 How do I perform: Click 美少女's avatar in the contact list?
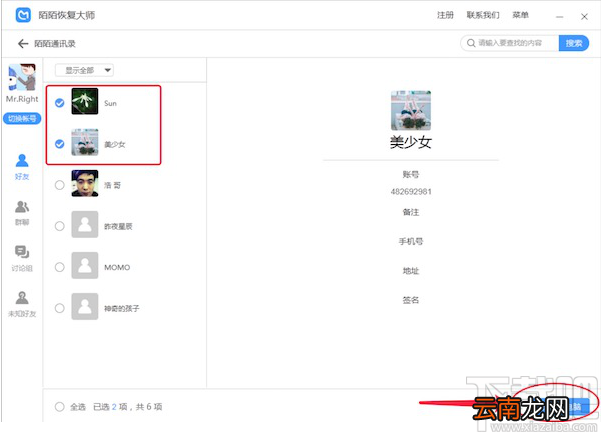[x=85, y=142]
